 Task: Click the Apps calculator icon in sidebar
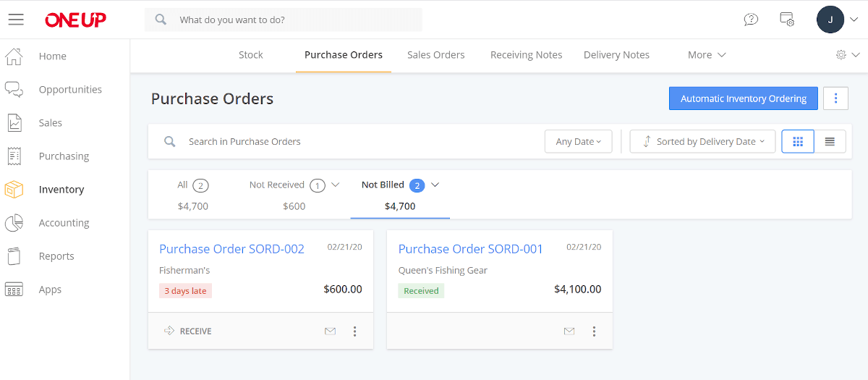(x=14, y=290)
